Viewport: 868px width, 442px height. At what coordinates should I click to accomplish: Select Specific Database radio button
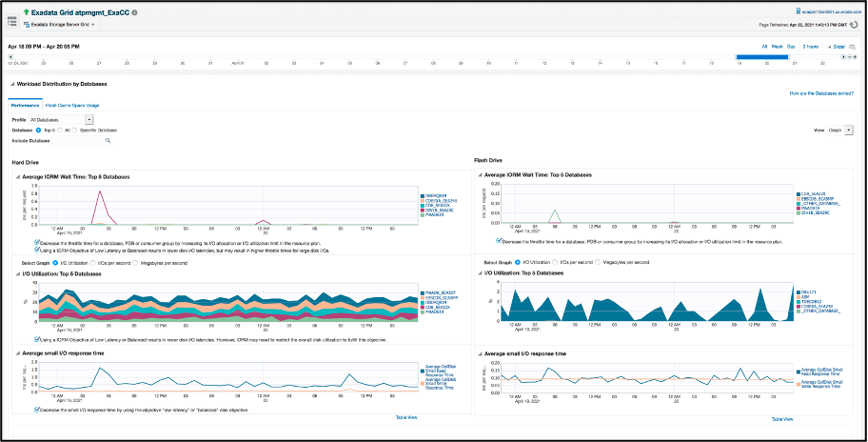[75, 131]
